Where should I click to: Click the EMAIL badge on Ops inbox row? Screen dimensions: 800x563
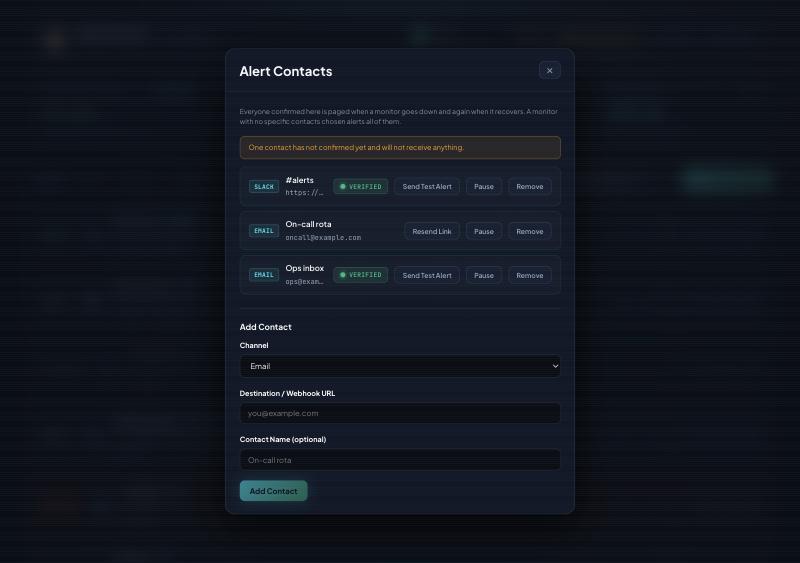264,275
